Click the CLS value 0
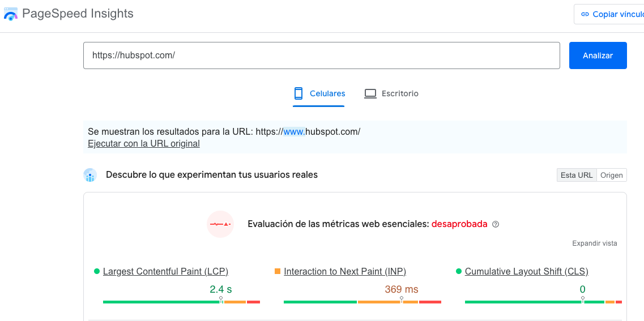 point(582,289)
